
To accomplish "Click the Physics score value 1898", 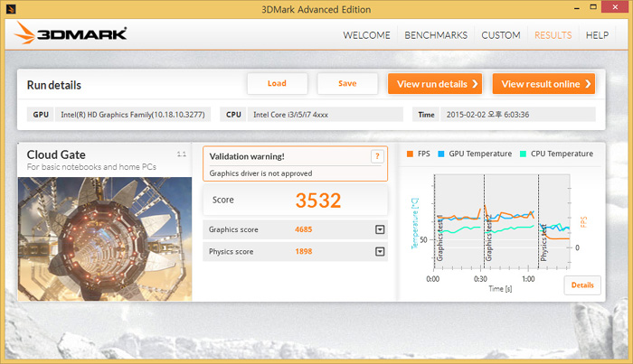I will point(303,251).
